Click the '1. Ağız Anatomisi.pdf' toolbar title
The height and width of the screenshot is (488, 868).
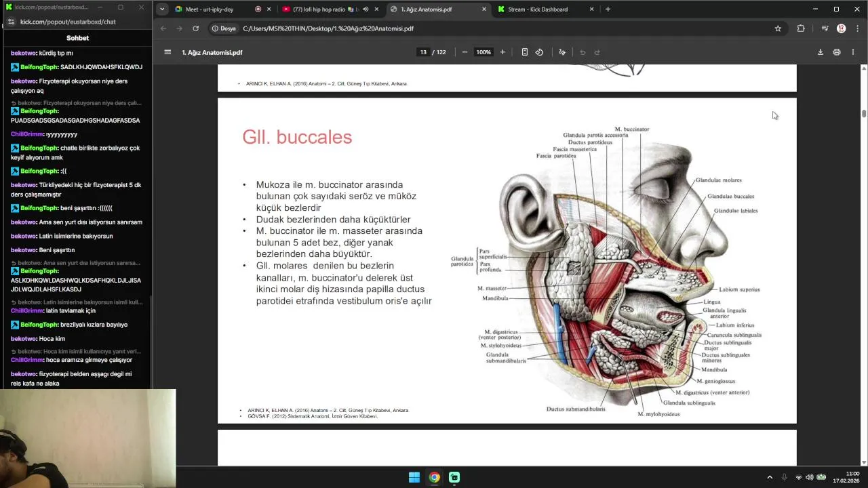[x=212, y=52]
